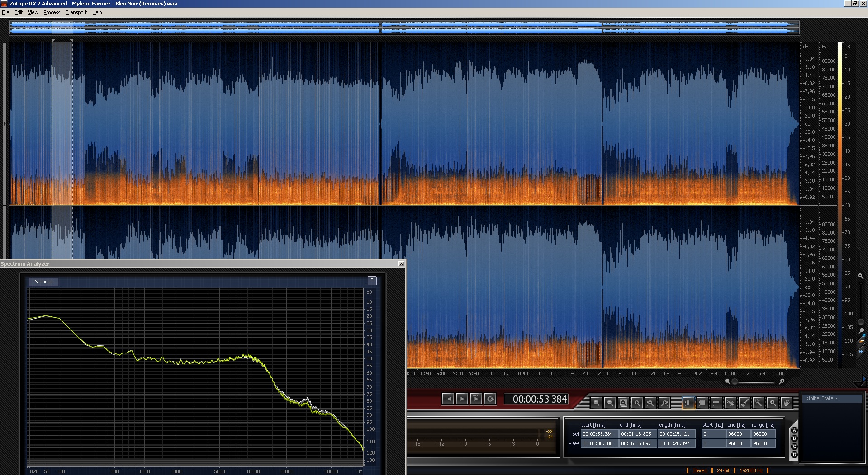Click the view length time field
The width and height of the screenshot is (868, 475).
676,443
